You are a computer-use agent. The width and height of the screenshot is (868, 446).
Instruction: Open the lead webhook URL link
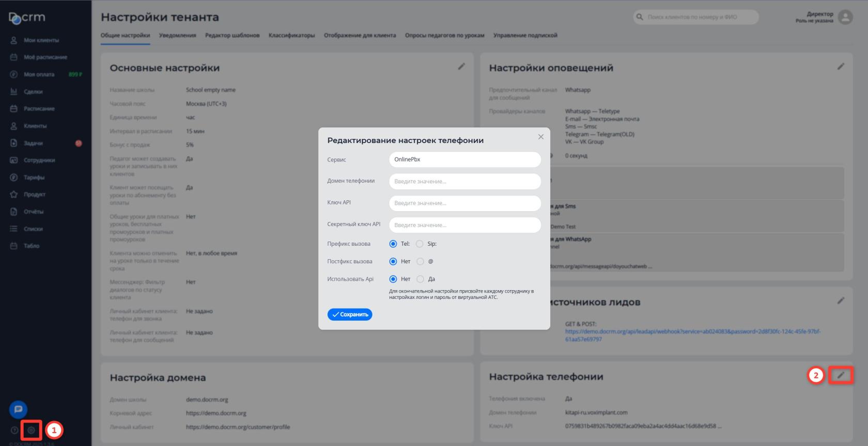tap(692, 331)
